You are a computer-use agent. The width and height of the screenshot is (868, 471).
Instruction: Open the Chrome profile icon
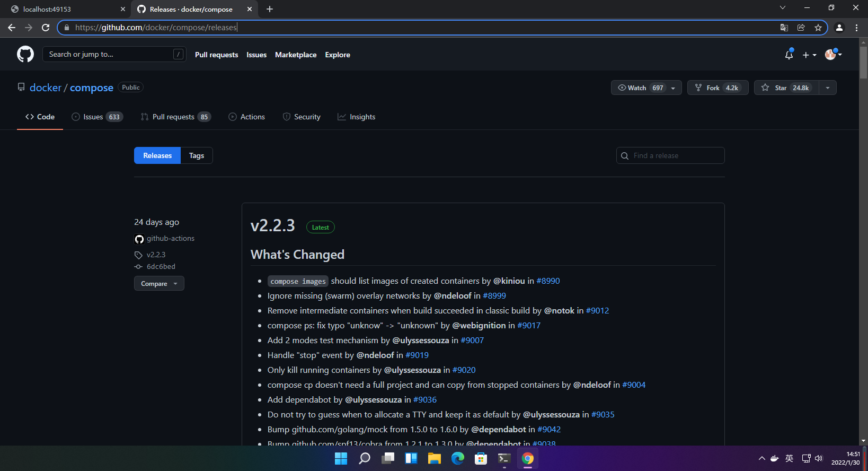pyautogui.click(x=839, y=28)
